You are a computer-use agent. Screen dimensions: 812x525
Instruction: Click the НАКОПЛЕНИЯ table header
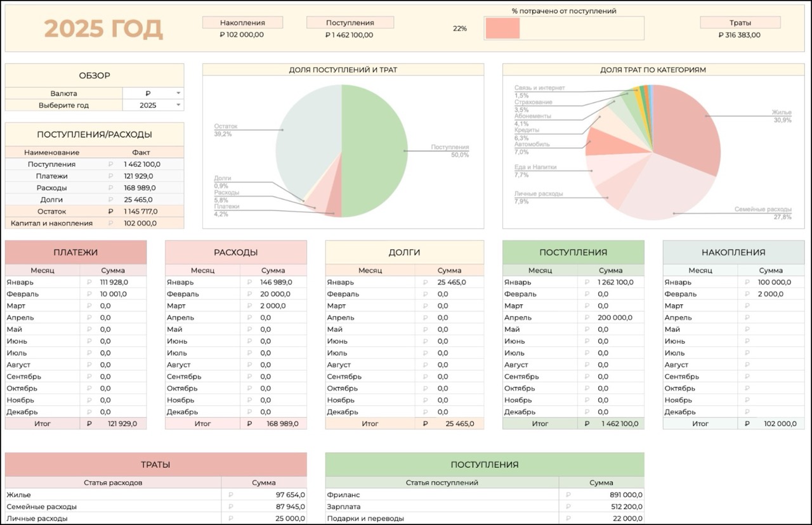733,252
